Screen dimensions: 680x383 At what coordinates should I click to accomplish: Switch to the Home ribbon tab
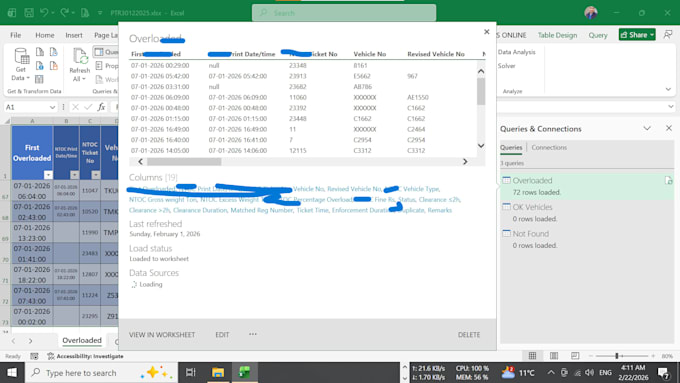tap(45, 35)
